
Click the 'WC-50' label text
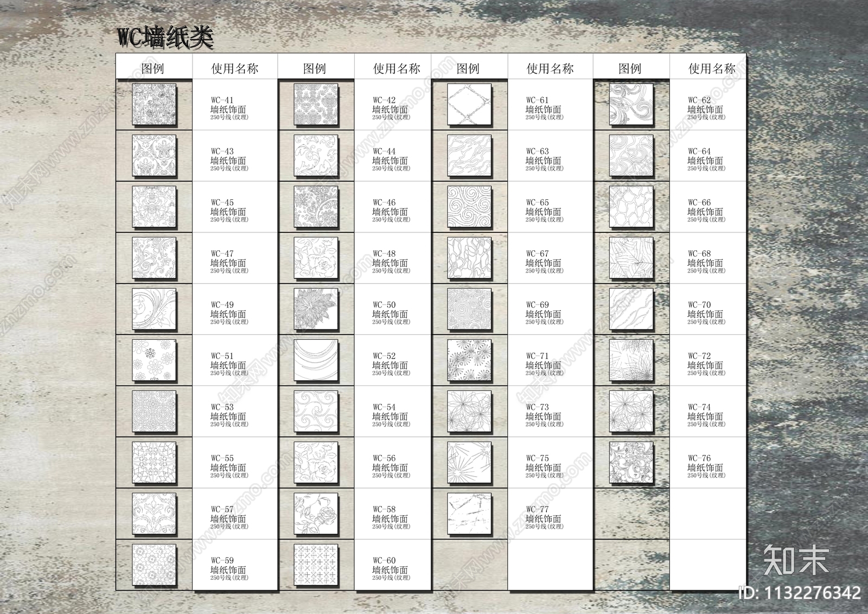[384, 305]
